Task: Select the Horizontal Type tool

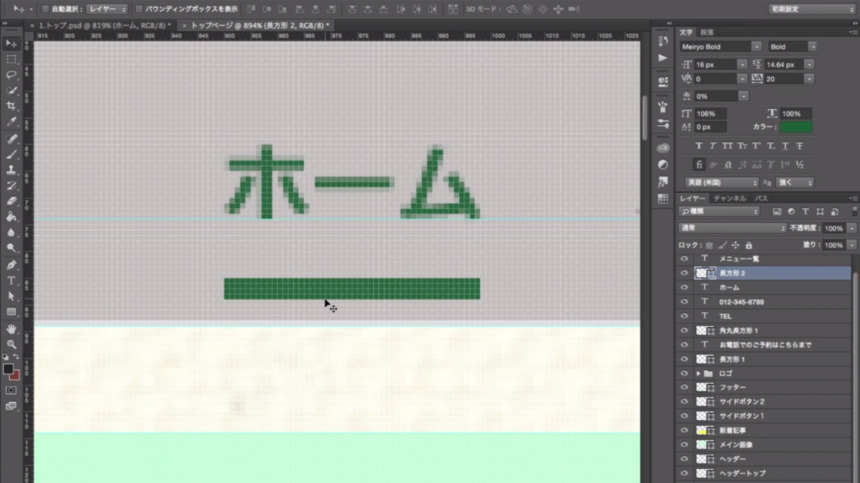Action: pos(11,280)
